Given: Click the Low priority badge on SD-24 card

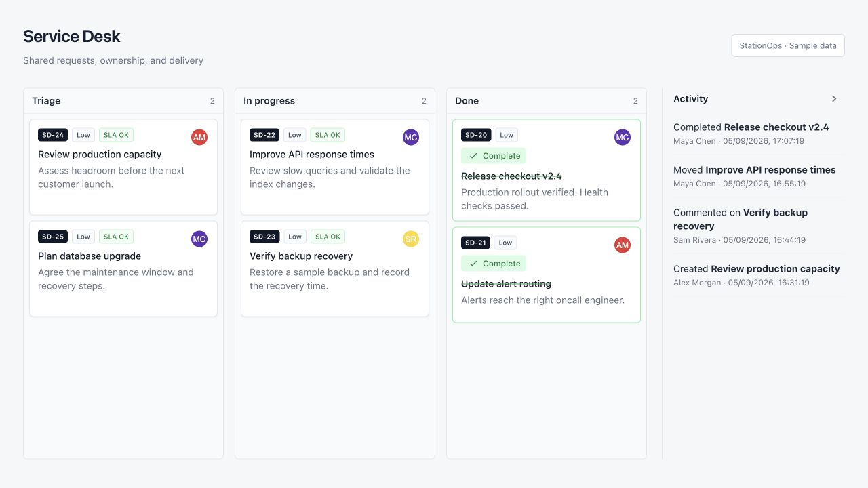Looking at the screenshot, I should (83, 135).
